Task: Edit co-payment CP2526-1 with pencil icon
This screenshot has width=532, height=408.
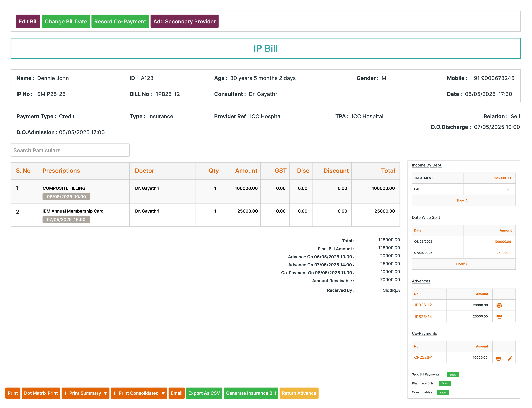Action: (x=510, y=358)
